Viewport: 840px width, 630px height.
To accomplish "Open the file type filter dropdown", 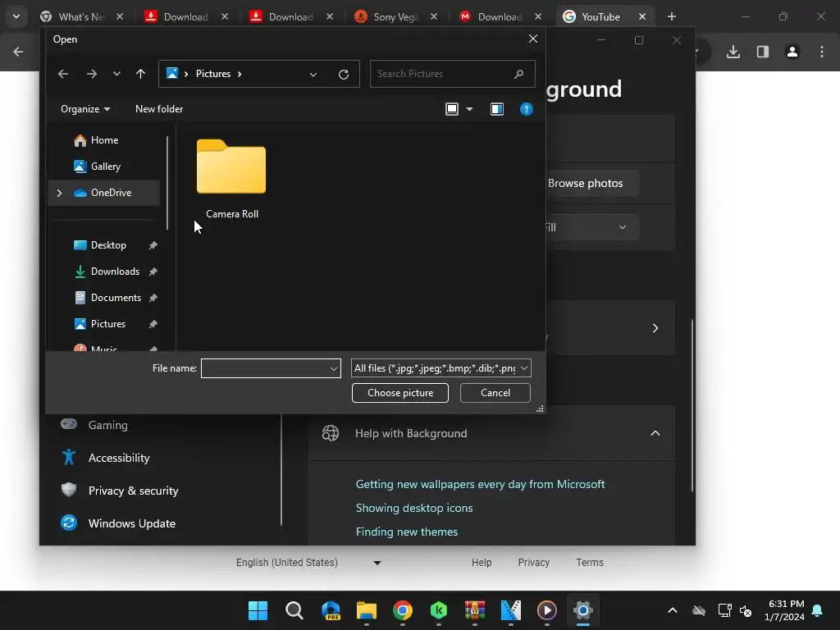I will tap(441, 368).
